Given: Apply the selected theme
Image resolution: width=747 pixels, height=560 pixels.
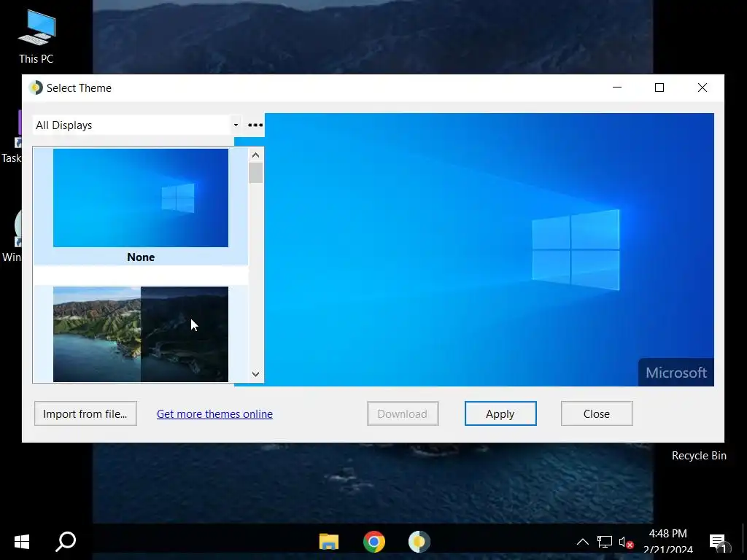Looking at the screenshot, I should [x=500, y=413].
